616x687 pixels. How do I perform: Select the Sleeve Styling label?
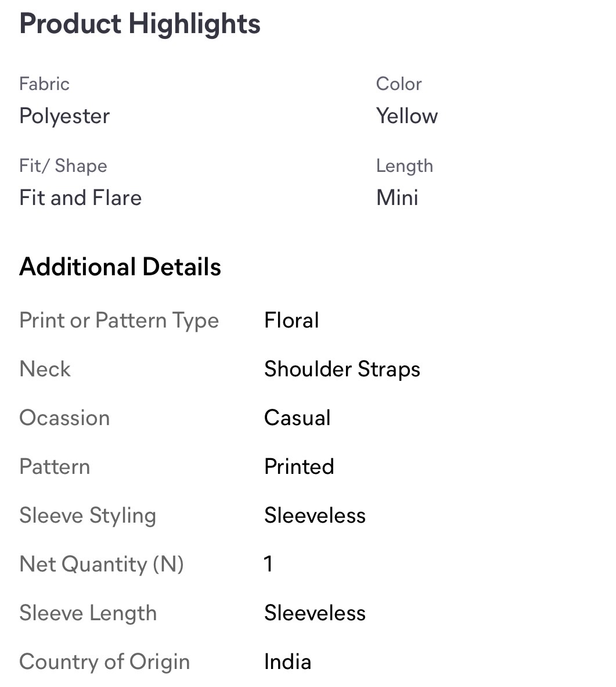click(88, 516)
